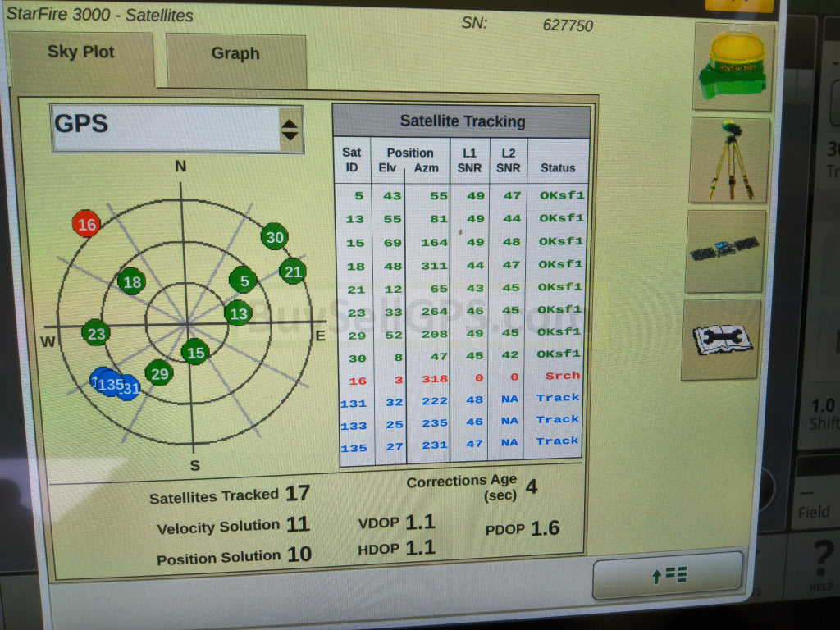Click the Satellite Tracking table header
Viewport: 840px width, 630px height.
pyautogui.click(x=462, y=121)
